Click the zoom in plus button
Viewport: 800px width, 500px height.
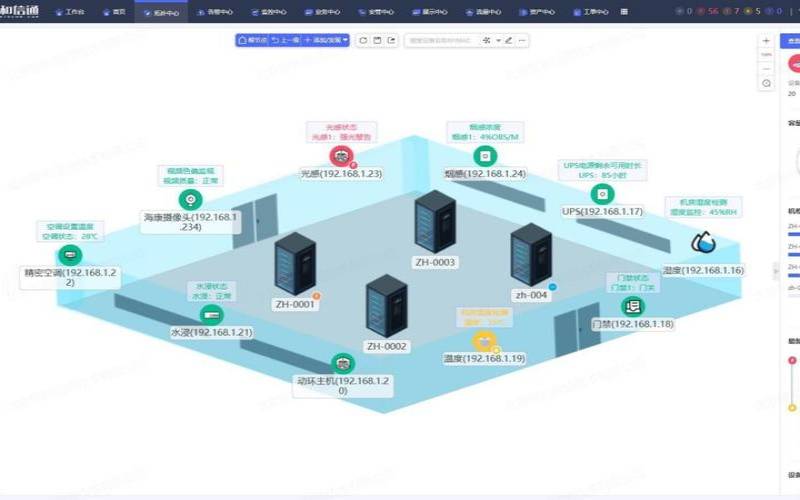click(766, 41)
